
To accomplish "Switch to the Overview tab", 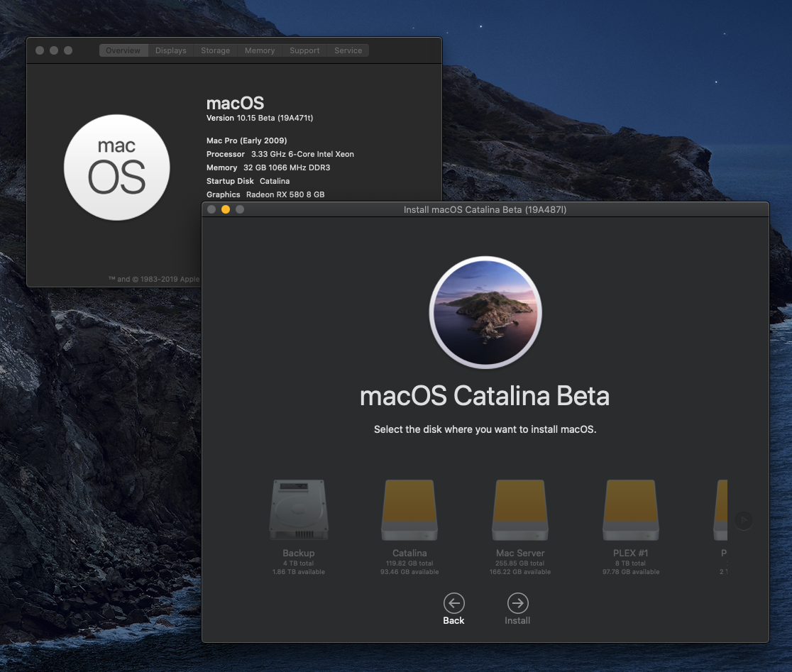I will 123,50.
